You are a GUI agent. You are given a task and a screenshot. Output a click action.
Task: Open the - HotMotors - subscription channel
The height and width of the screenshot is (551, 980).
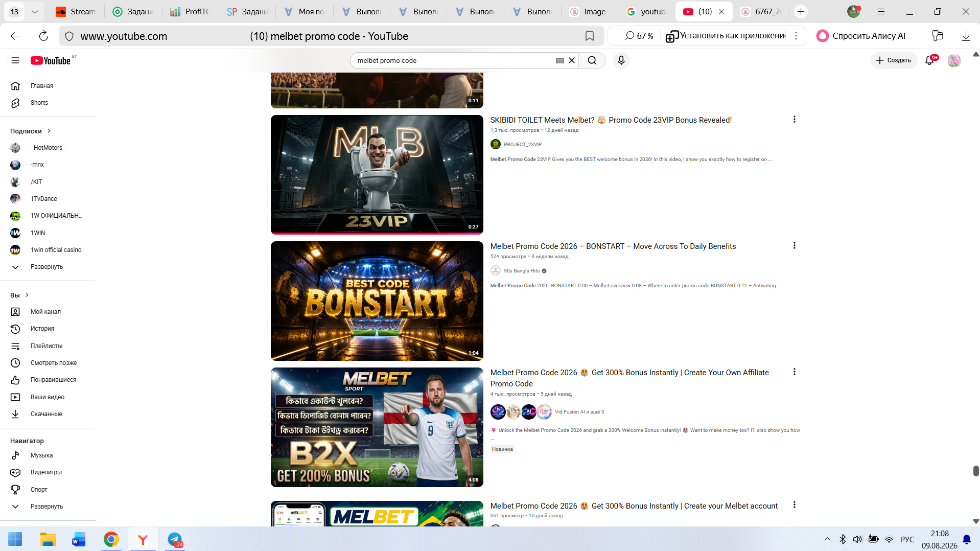[48, 148]
